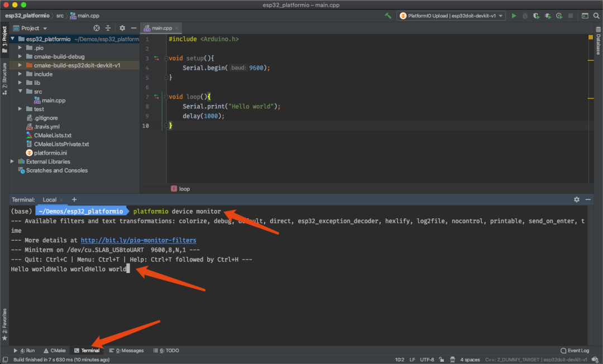Screen dimensions: 603x364
Task: Click locate/select opened file target icon
Action: click(x=97, y=28)
